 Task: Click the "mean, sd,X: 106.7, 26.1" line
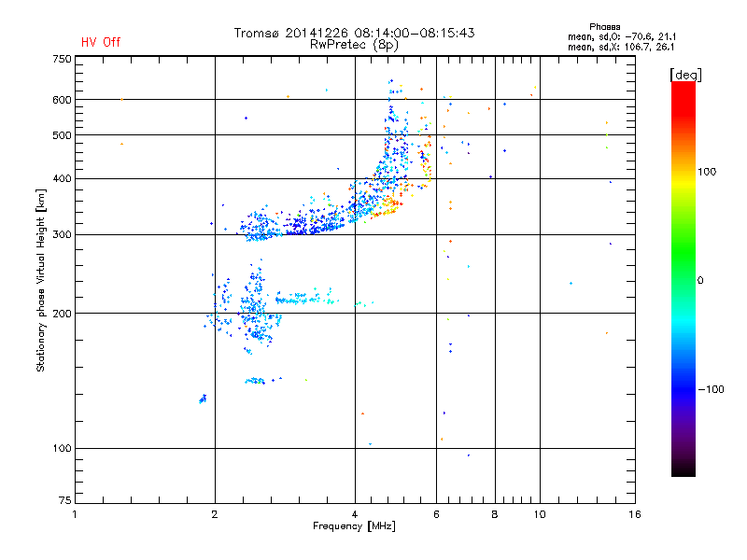pyautogui.click(x=621, y=47)
